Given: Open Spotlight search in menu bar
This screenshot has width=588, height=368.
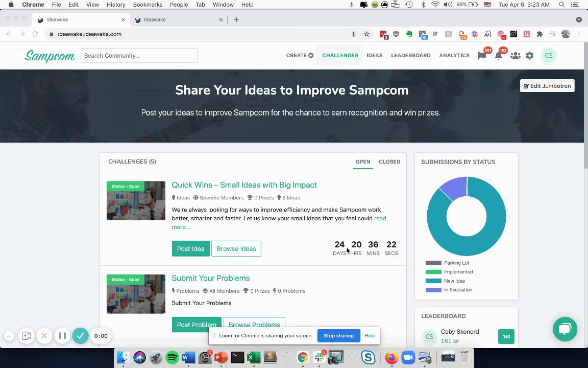Looking at the screenshot, I should click(x=561, y=5).
